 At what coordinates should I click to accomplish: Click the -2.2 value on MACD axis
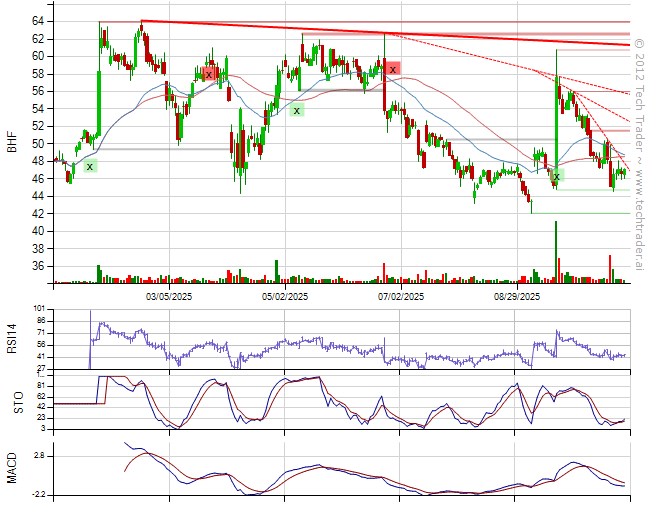click(37, 494)
